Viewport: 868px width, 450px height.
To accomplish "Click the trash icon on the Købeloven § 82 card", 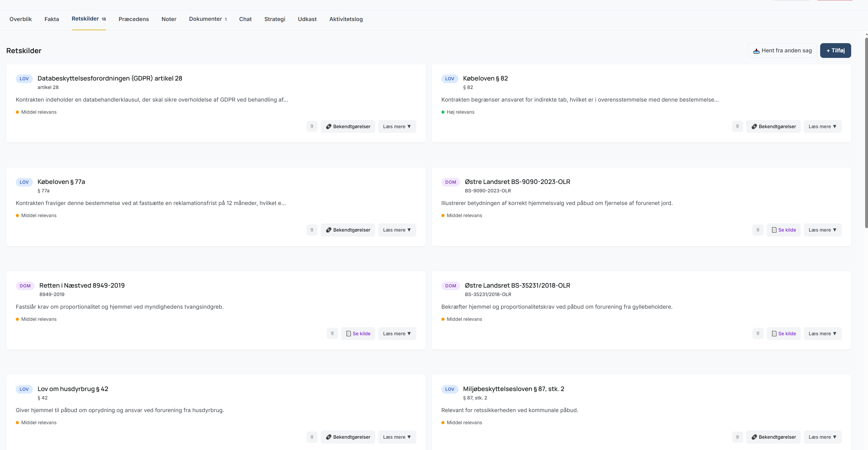I will [x=737, y=127].
